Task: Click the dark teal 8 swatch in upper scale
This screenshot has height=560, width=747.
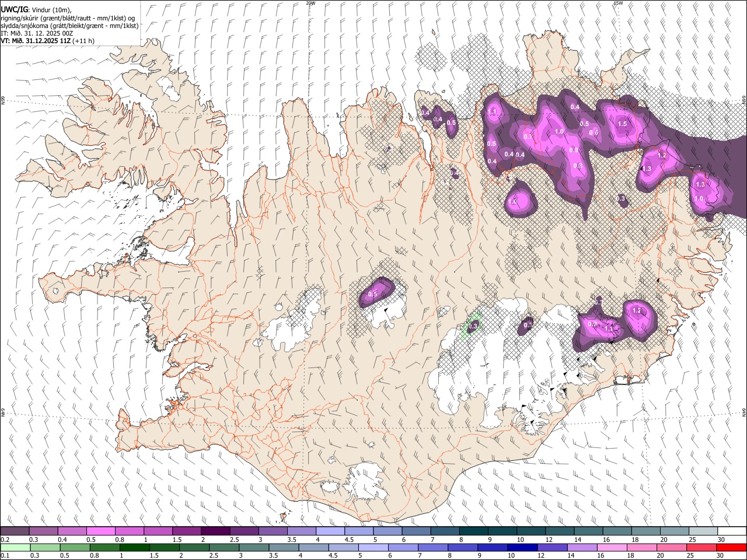Action: coord(474,531)
